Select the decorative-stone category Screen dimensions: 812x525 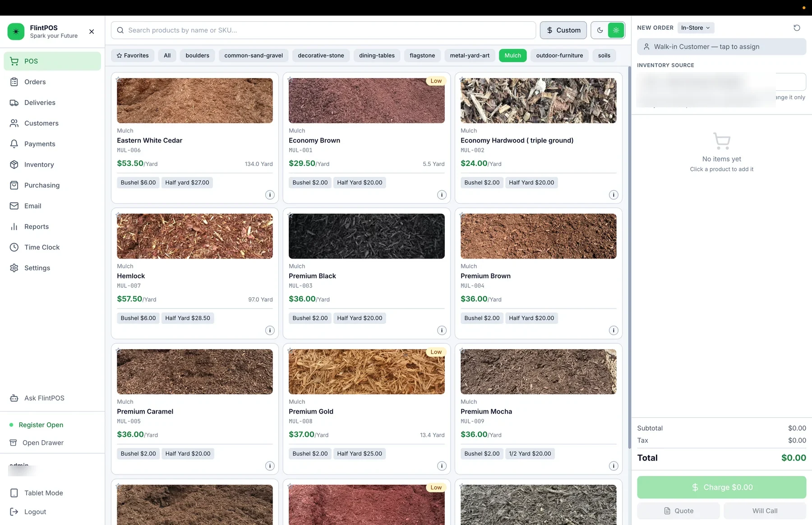(x=321, y=55)
